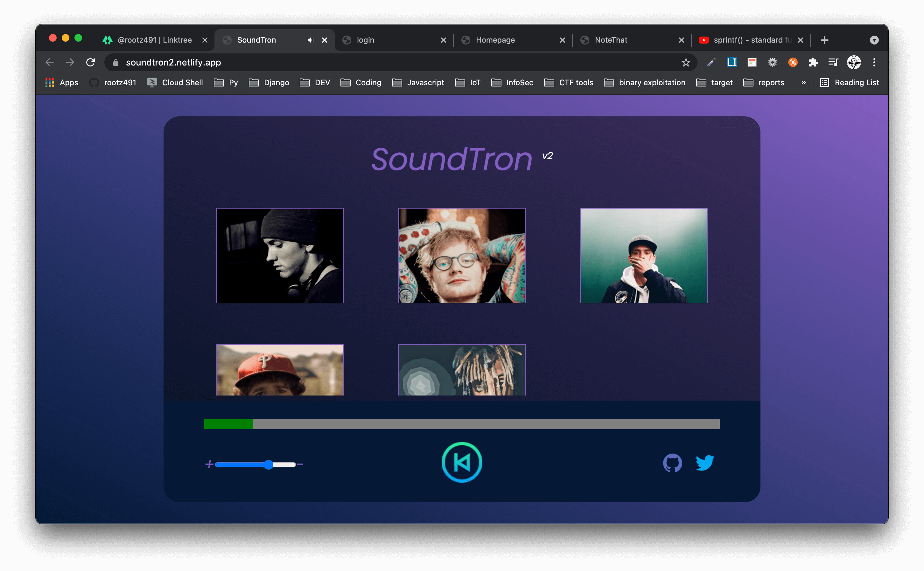Close the SoundTron tab
Screen dimensions: 924x571
[x=324, y=40]
